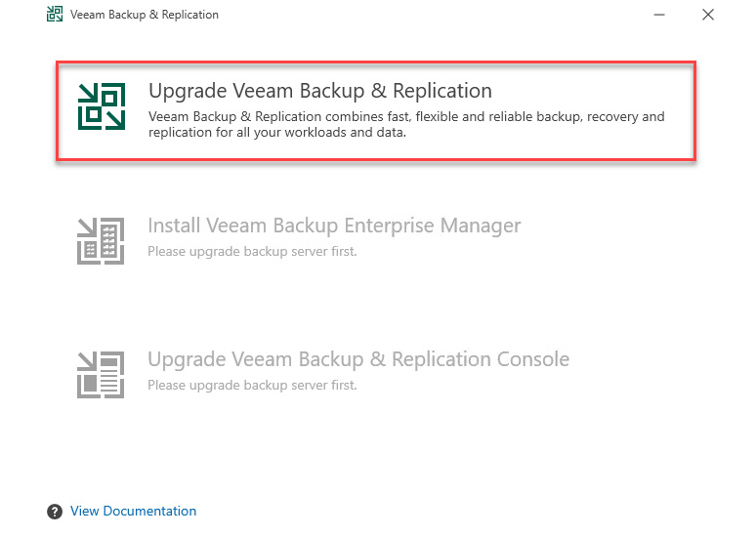This screenshot has height=537, width=756.
Task: Select Upgrade Veeam Backup & Replication Console title
Action: coord(358,359)
